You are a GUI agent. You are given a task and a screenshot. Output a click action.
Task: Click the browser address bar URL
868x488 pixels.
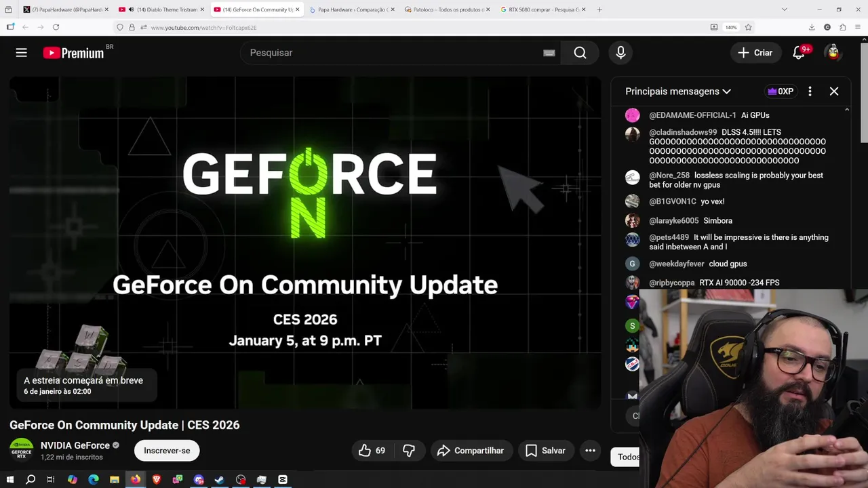(x=203, y=28)
